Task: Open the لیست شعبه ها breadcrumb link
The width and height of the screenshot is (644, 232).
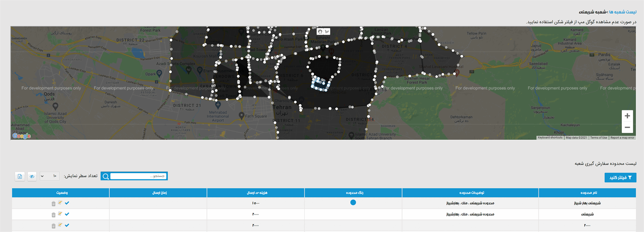Action: (x=623, y=12)
